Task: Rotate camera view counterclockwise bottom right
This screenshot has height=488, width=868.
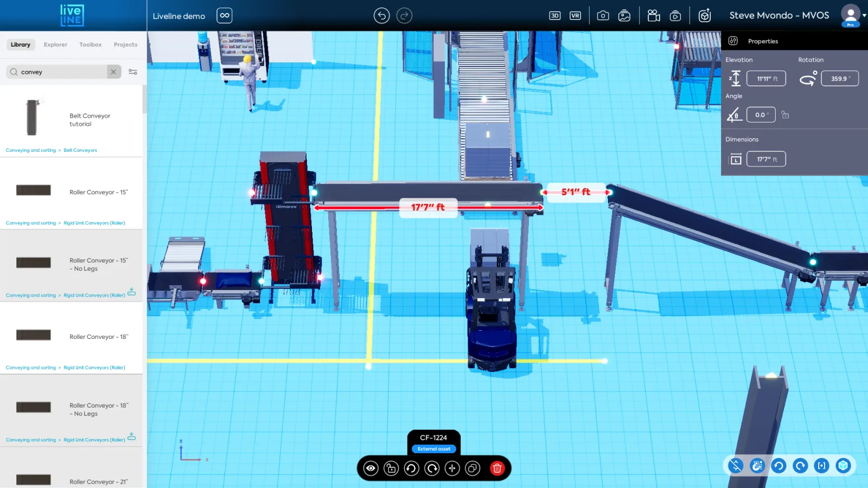Action: pyautogui.click(x=779, y=465)
